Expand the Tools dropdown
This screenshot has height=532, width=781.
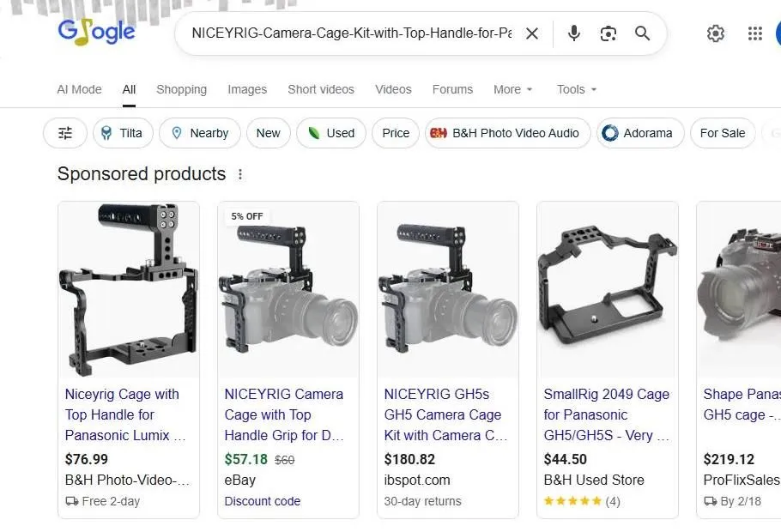[x=576, y=89]
